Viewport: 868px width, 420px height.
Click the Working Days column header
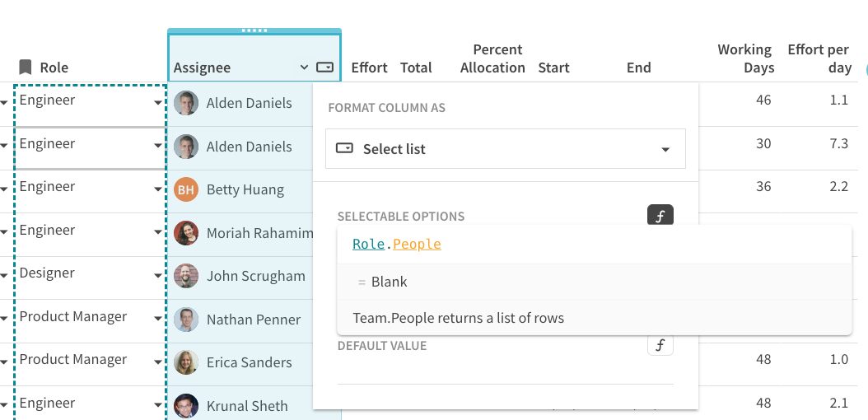point(745,58)
